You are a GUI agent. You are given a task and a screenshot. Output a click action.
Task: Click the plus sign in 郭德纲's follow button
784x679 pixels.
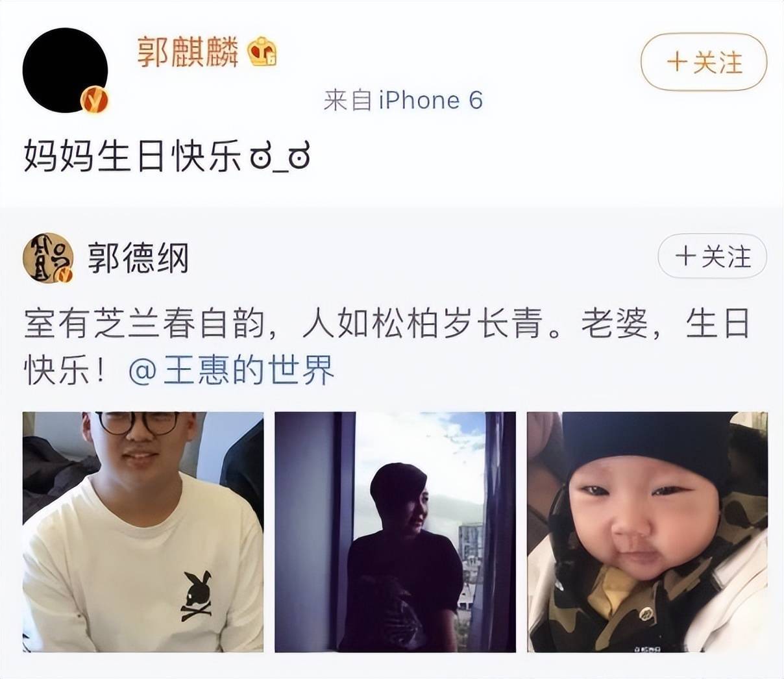[x=685, y=256]
